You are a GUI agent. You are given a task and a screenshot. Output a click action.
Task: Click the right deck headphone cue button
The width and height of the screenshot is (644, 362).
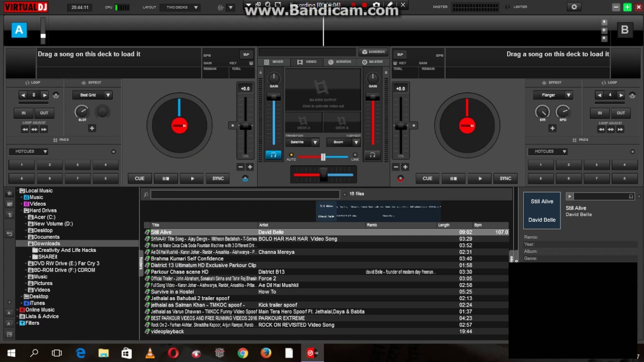pos(372,155)
